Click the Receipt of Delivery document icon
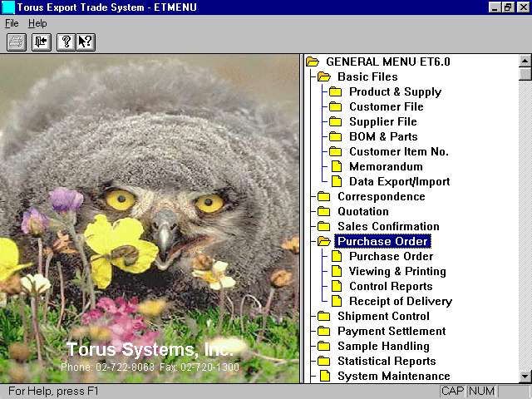Screen dimensions: 532x399 [x=337, y=301]
